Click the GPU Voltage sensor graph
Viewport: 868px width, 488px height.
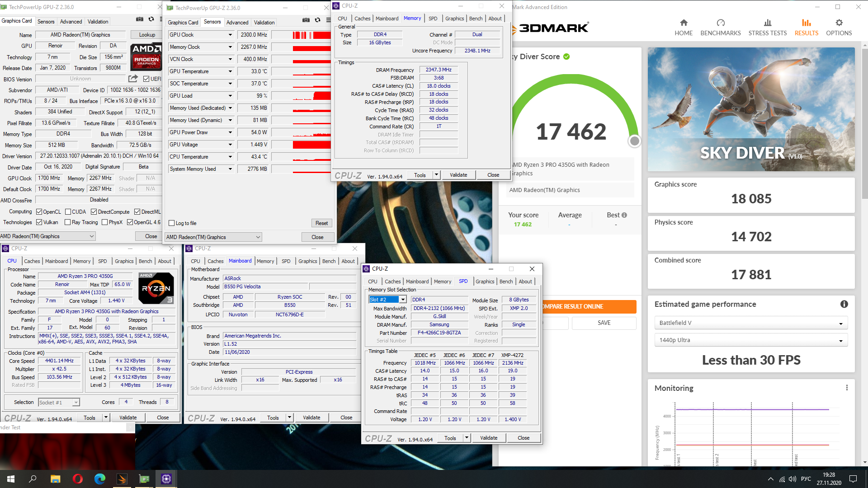pos(301,145)
